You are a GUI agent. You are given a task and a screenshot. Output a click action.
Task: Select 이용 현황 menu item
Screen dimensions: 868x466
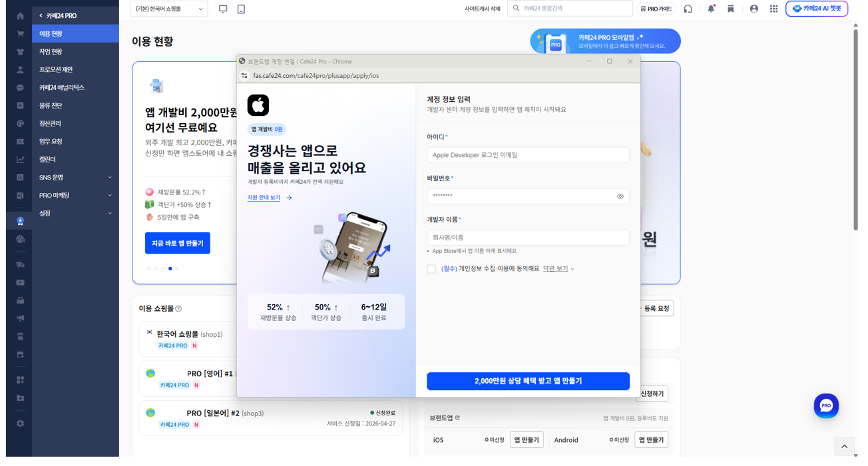click(x=75, y=33)
